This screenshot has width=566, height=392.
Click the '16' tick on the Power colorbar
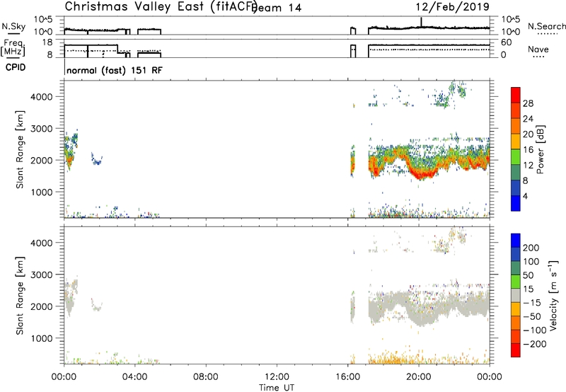coord(528,150)
